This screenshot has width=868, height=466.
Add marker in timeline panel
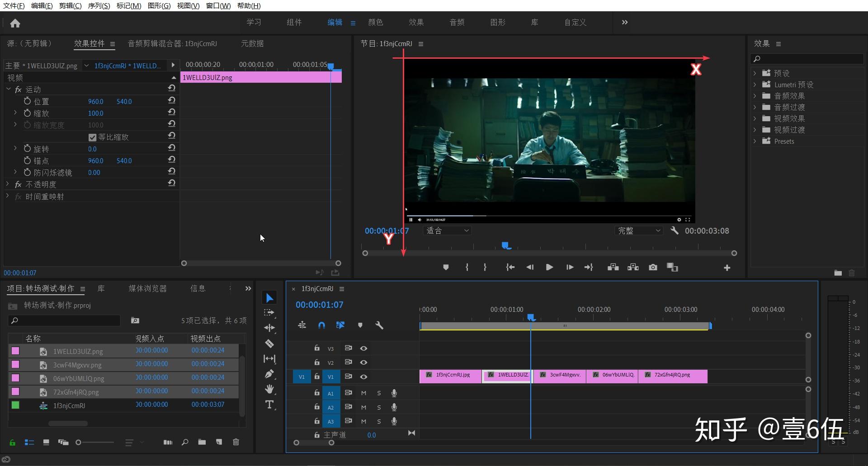[x=360, y=325]
